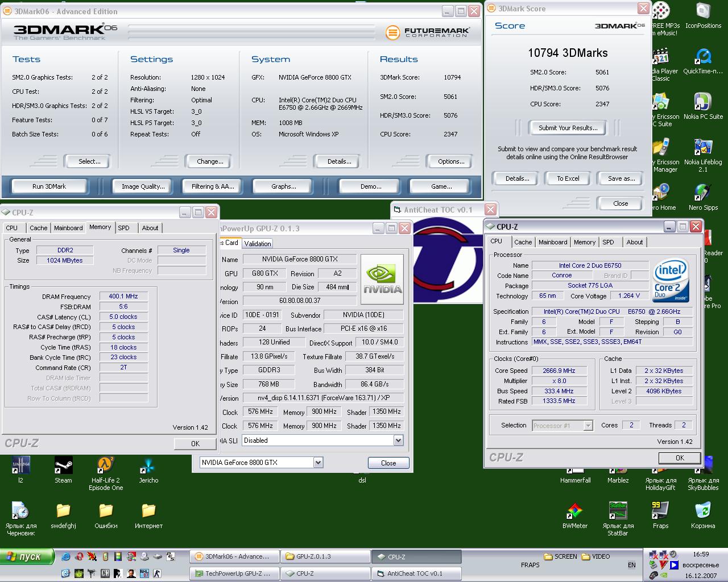This screenshot has height=582, width=728.
Task: Open NHL 07 quick launch icon
Action: pyautogui.click(x=144, y=573)
